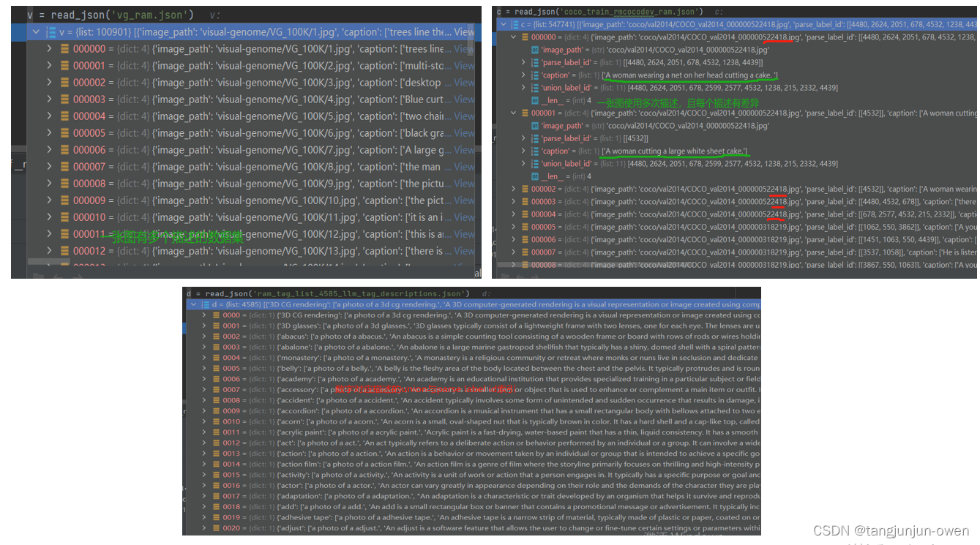The image size is (980, 545).
Task: Click dict icon of row 0019 'adhesive tape'
Action: (x=215, y=517)
